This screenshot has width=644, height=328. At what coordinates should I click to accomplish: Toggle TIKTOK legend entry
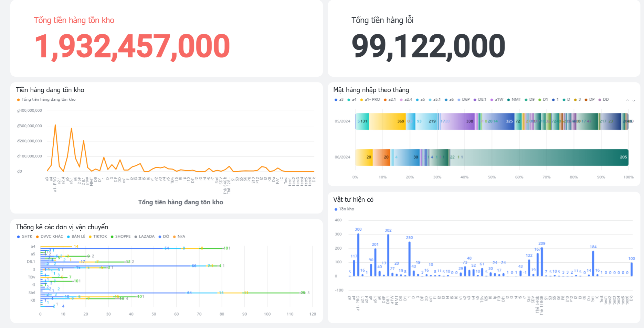(98, 237)
